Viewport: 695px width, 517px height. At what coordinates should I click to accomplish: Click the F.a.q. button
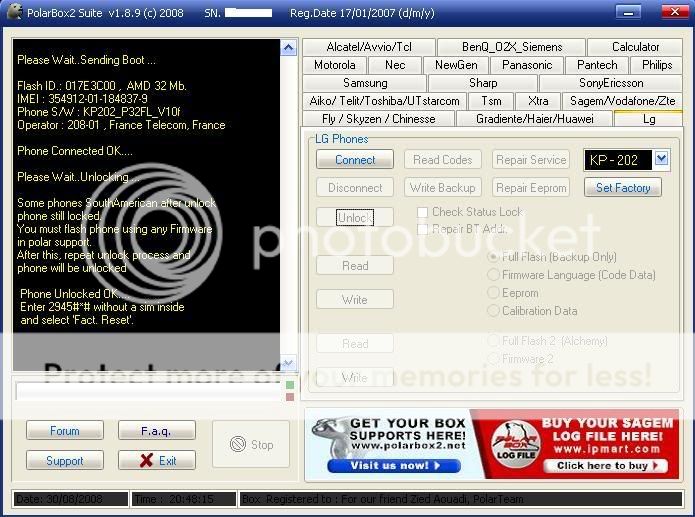click(156, 431)
